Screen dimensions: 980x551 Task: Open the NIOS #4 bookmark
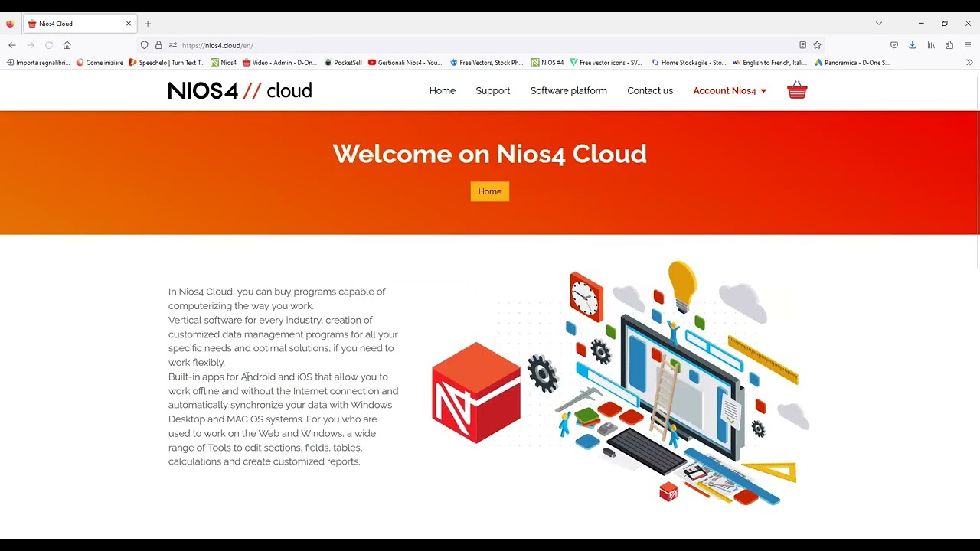pos(547,63)
